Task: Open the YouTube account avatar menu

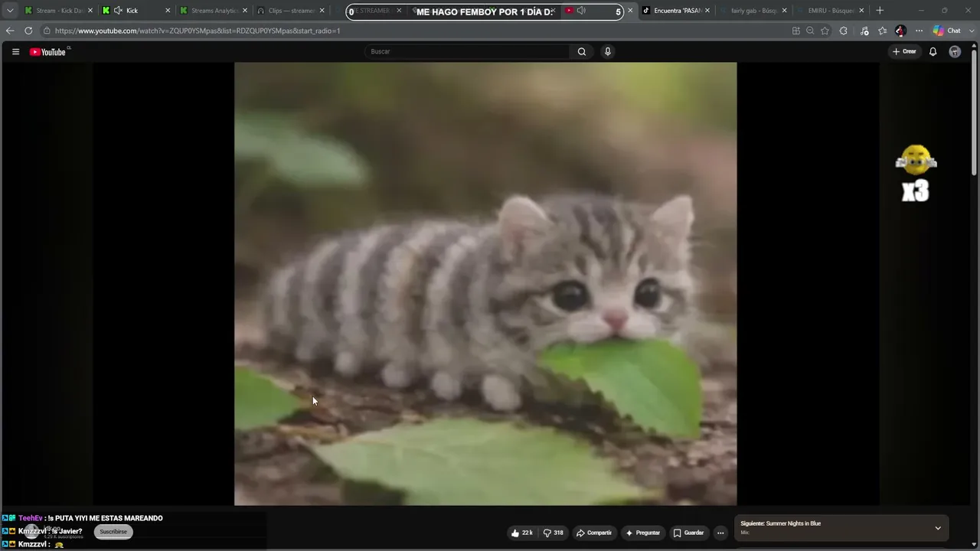Action: click(955, 52)
